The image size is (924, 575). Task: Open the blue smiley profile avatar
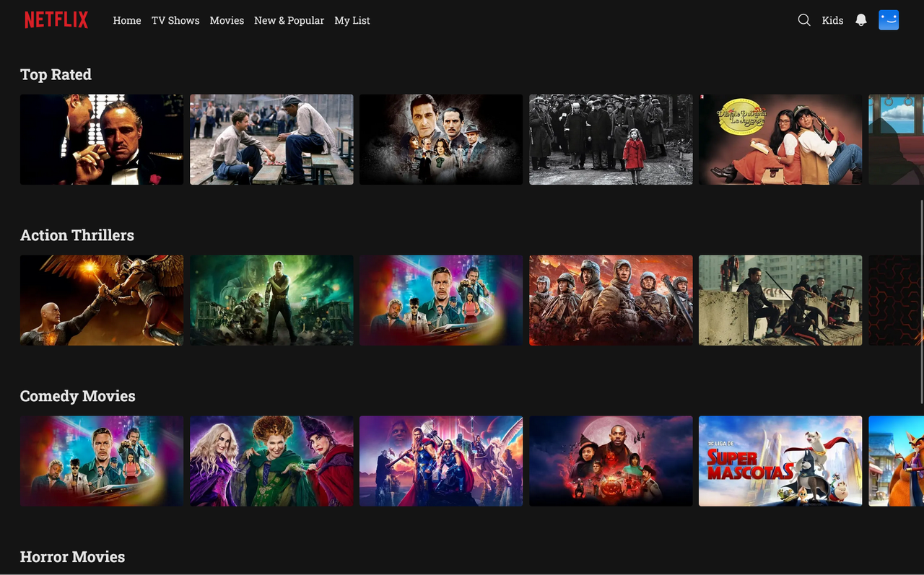tap(889, 20)
